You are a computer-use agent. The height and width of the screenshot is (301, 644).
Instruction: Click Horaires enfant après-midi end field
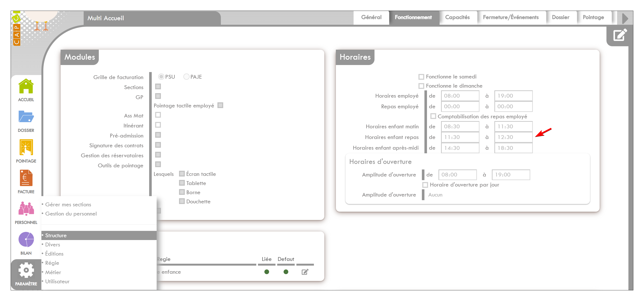tap(513, 148)
